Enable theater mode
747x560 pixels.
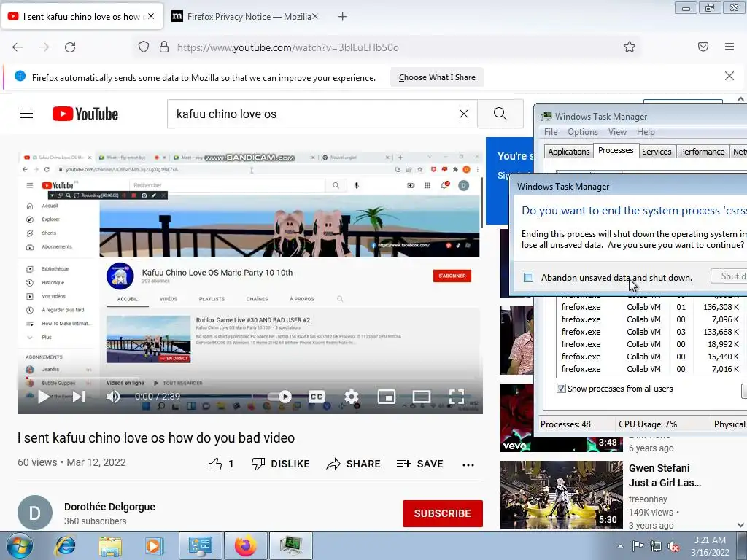pos(422,396)
